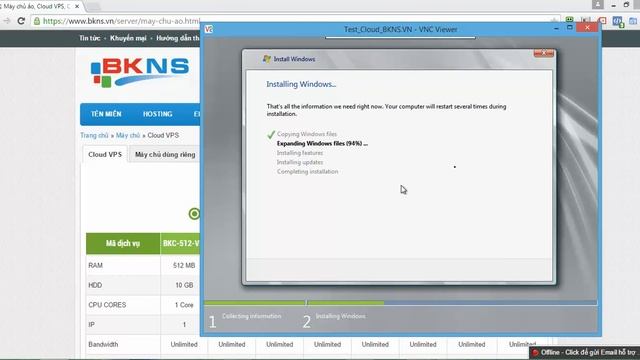Click the 10 GB HDD value
This screenshot has height=360, width=640.
coord(184,285)
